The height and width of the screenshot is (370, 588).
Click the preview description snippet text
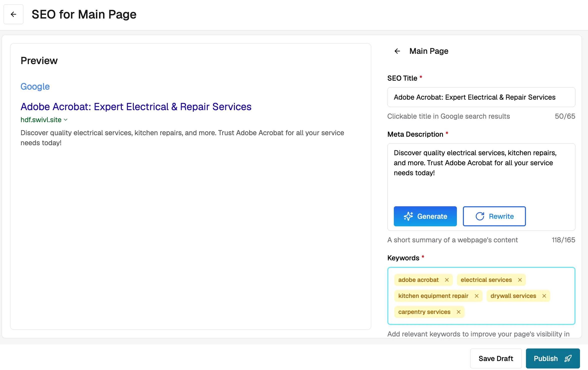182,138
